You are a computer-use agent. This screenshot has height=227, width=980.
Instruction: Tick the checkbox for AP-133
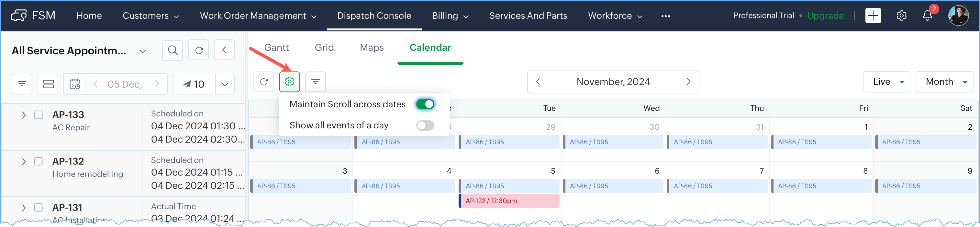[39, 115]
